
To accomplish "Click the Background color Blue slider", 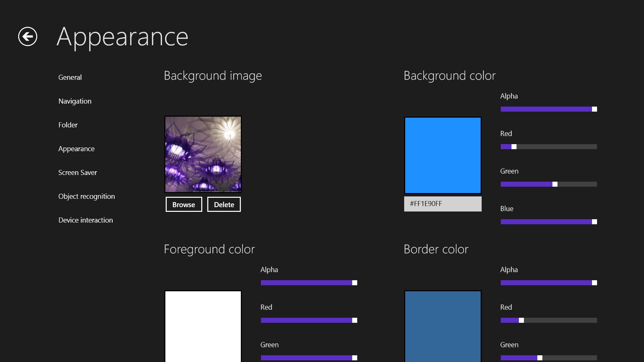I will click(549, 222).
